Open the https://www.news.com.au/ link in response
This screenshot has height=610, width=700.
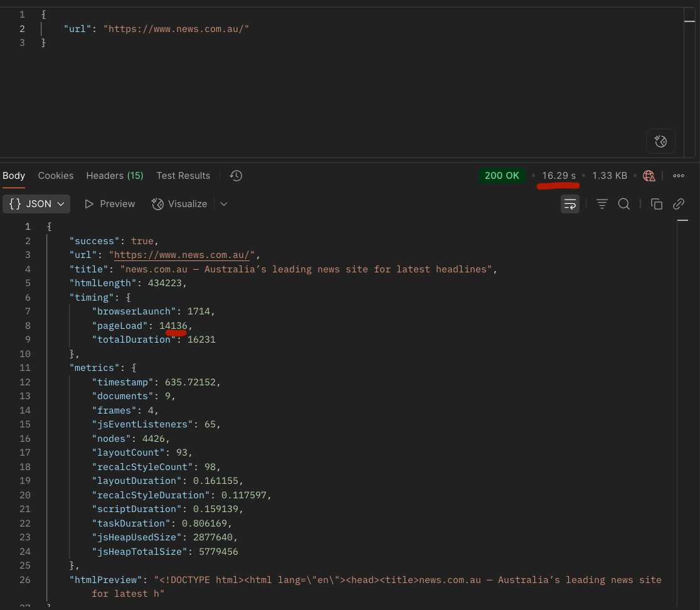pyautogui.click(x=182, y=255)
